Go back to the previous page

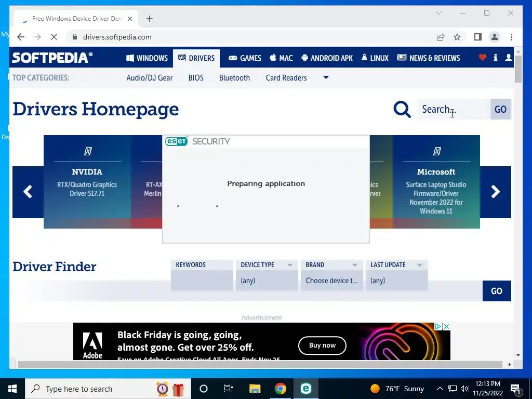coord(21,37)
